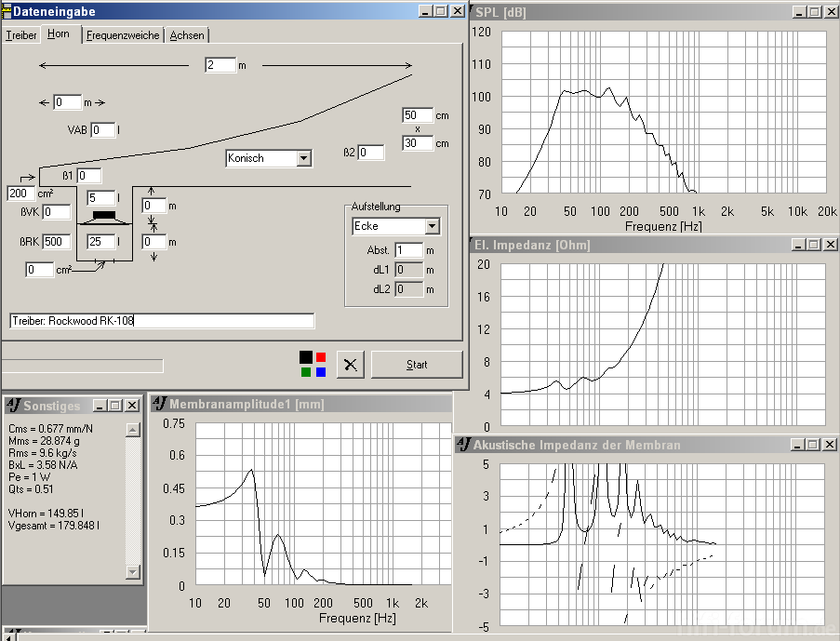The width and height of the screenshot is (840, 641).
Task: Click the port area field showing 0 cm²
Action: click(x=40, y=270)
